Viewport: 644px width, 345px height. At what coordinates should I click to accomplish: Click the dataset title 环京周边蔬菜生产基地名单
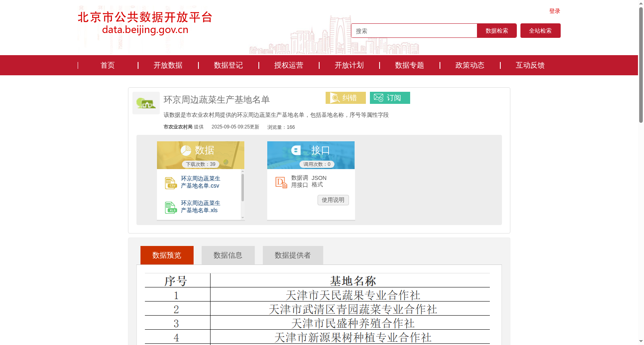point(217,99)
